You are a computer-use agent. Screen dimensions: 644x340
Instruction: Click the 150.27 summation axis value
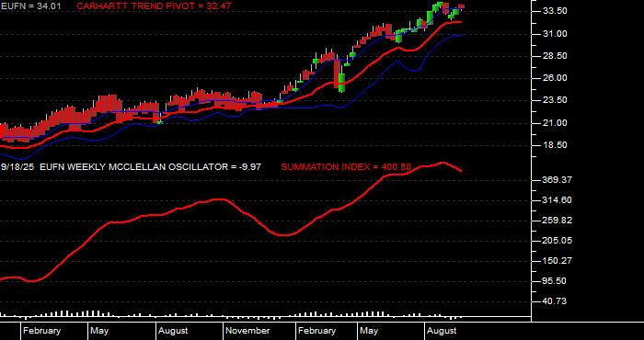pyautogui.click(x=558, y=260)
